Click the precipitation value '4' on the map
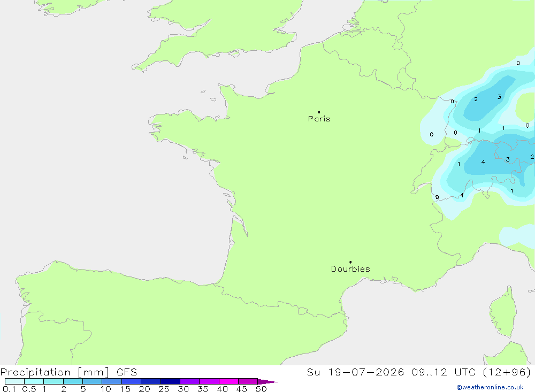Image resolution: width=535 pixels, height=392 pixels. click(483, 162)
